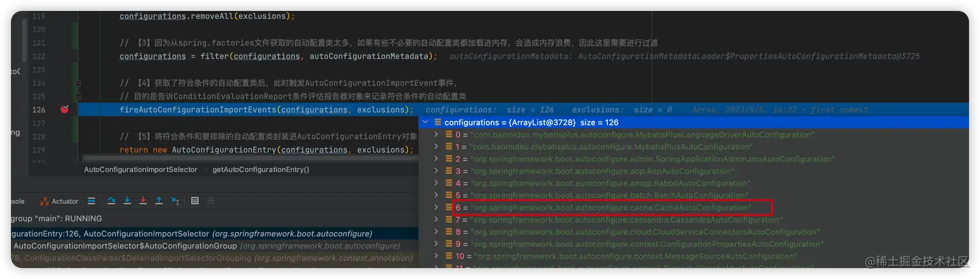
Task: Click the fold marker near line 124
Action: [78, 83]
